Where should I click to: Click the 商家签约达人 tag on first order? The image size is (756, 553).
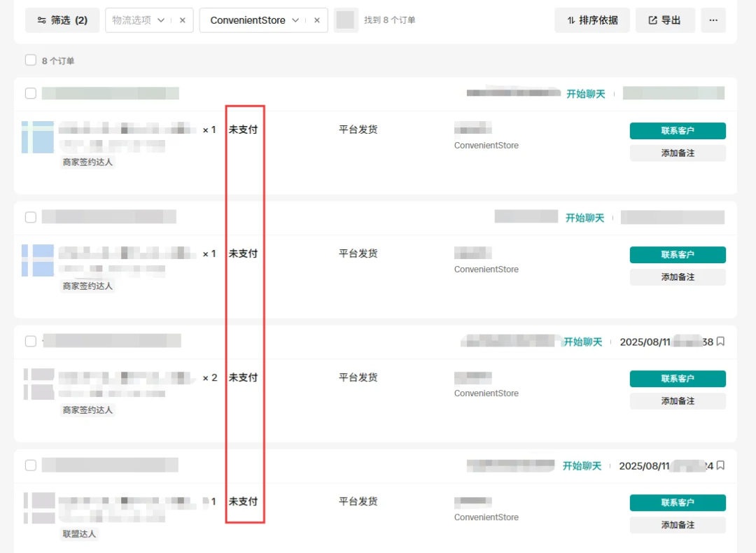pos(87,162)
